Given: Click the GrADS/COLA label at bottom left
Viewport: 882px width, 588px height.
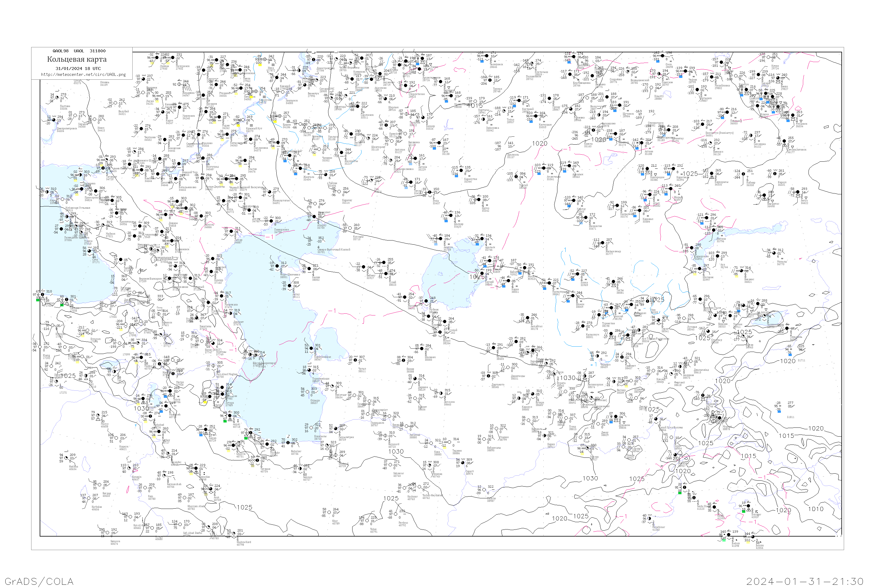Looking at the screenshot, I should coord(39,581).
